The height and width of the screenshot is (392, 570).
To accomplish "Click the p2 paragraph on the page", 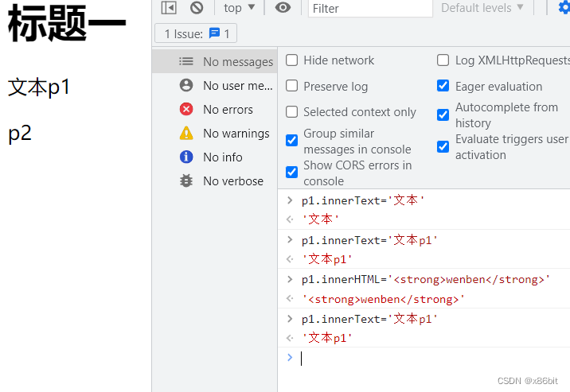I will (20, 134).
